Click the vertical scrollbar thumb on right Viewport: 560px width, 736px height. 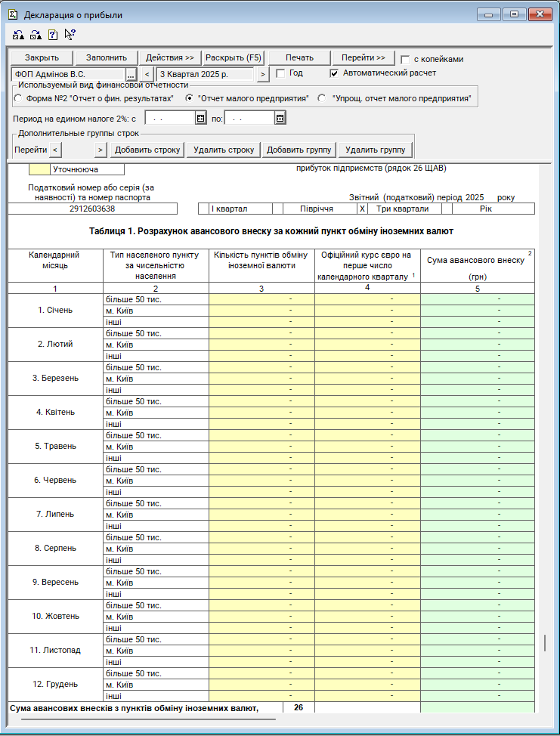click(544, 643)
